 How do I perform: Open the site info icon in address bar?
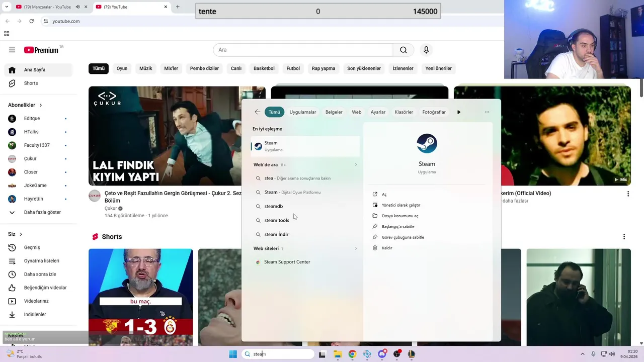[x=46, y=21]
